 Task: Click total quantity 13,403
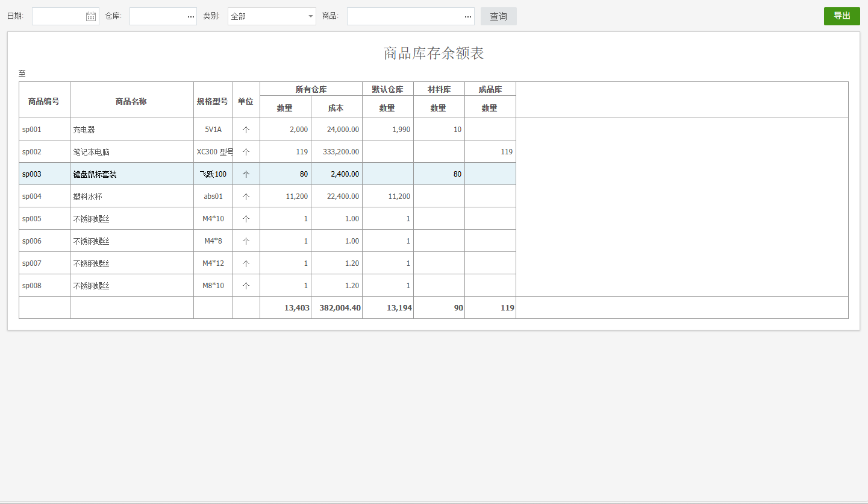click(297, 307)
